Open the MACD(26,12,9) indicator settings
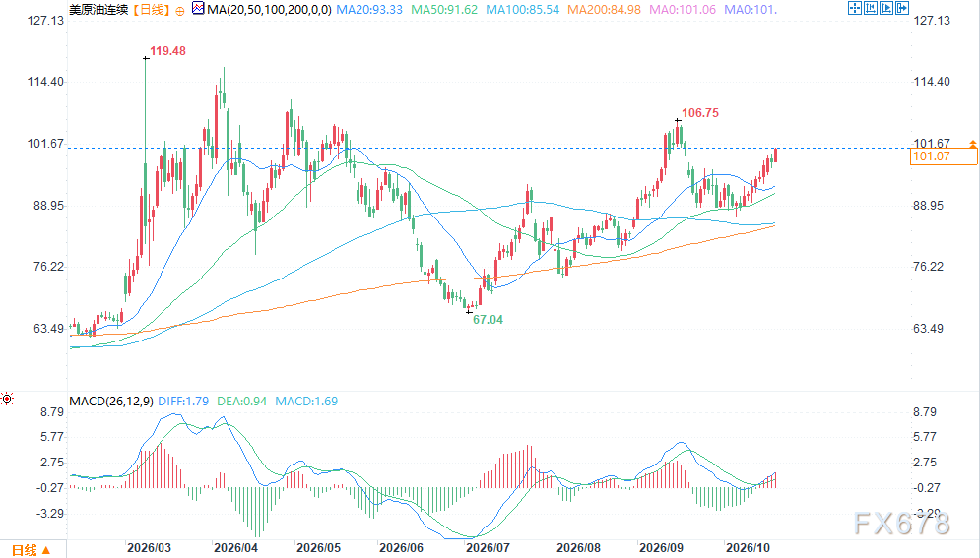This screenshot has width=980, height=558. tap(111, 402)
